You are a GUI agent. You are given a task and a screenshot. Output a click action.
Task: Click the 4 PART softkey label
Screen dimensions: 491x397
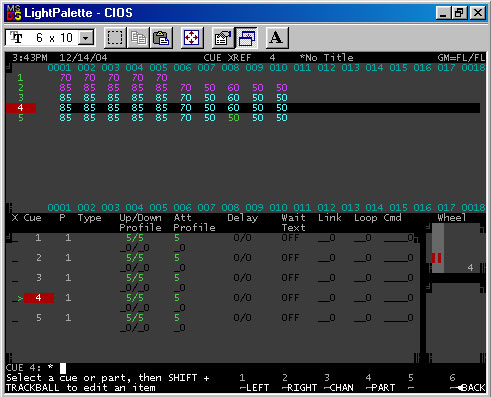point(380,383)
